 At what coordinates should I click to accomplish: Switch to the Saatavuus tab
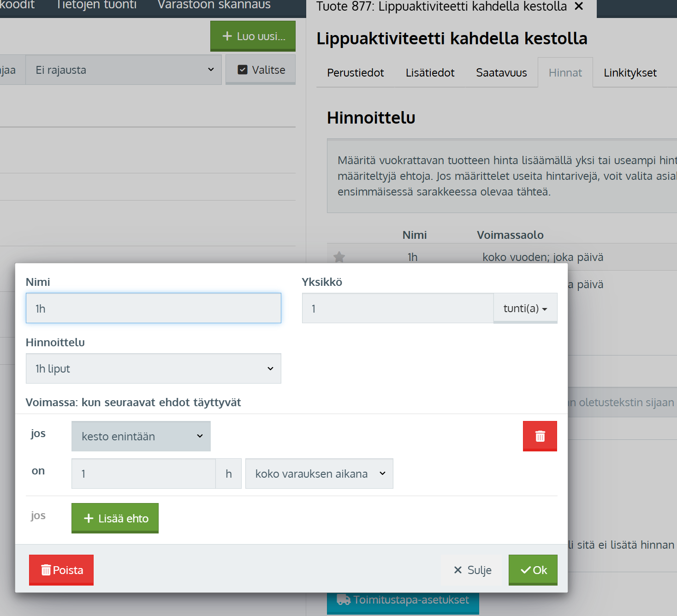click(501, 72)
